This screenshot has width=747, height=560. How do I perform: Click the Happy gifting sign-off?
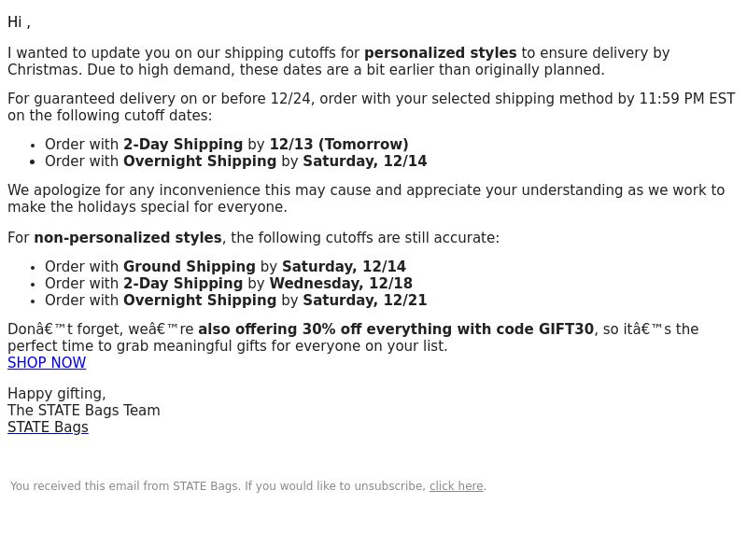[x=57, y=394]
